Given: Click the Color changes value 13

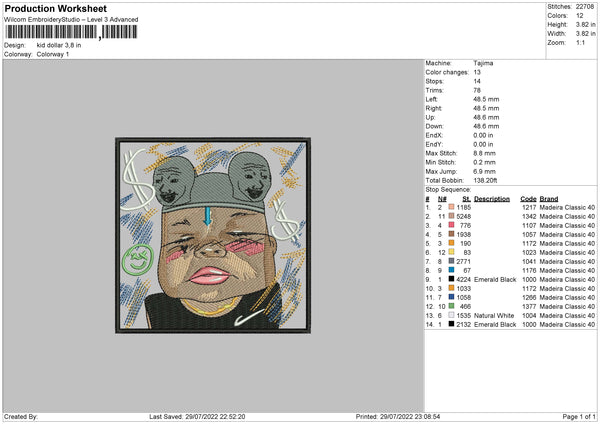Looking at the screenshot, I should (477, 72).
